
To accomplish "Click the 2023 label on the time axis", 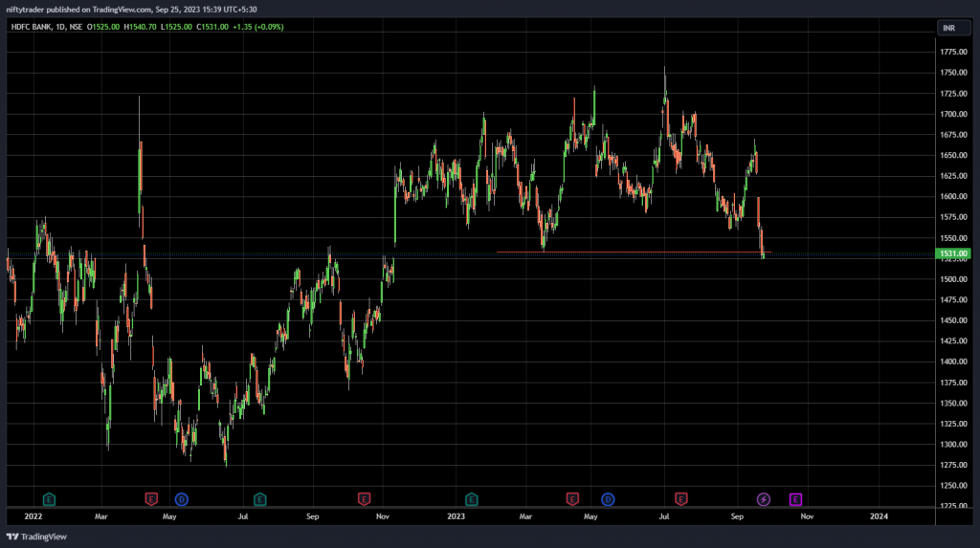I will click(457, 516).
